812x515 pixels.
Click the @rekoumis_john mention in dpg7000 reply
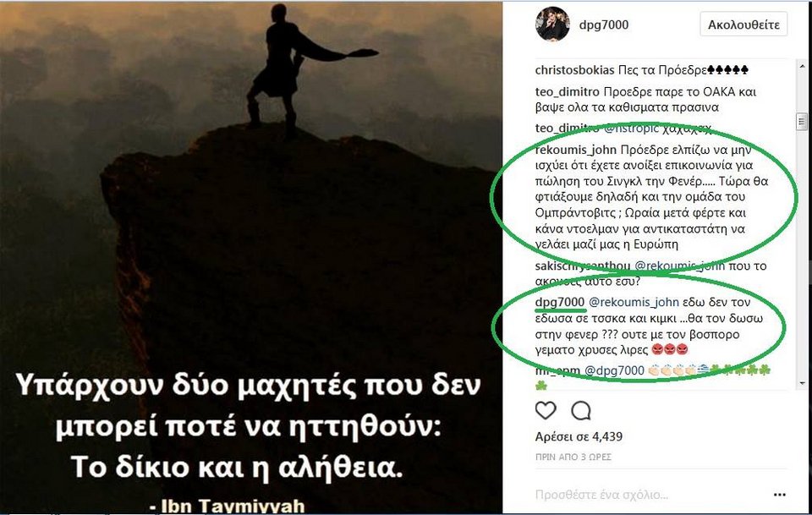pos(634,302)
